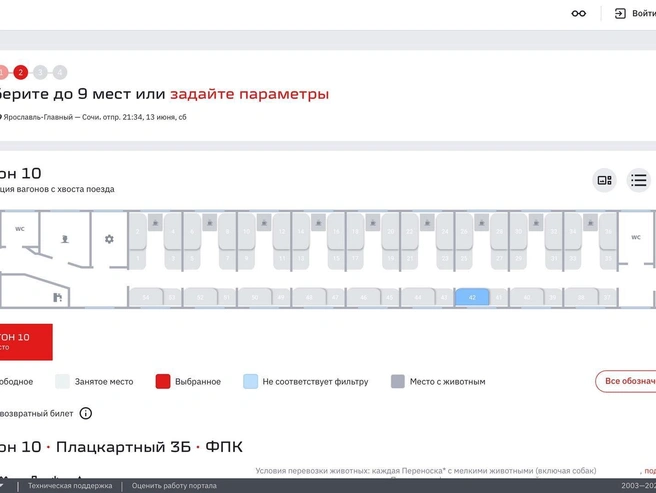Select side seat 53
Viewport: 656px width, 493px height.
tap(172, 297)
